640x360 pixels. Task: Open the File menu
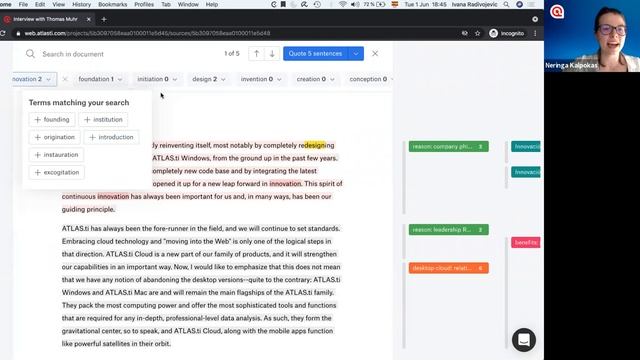[23, 4]
